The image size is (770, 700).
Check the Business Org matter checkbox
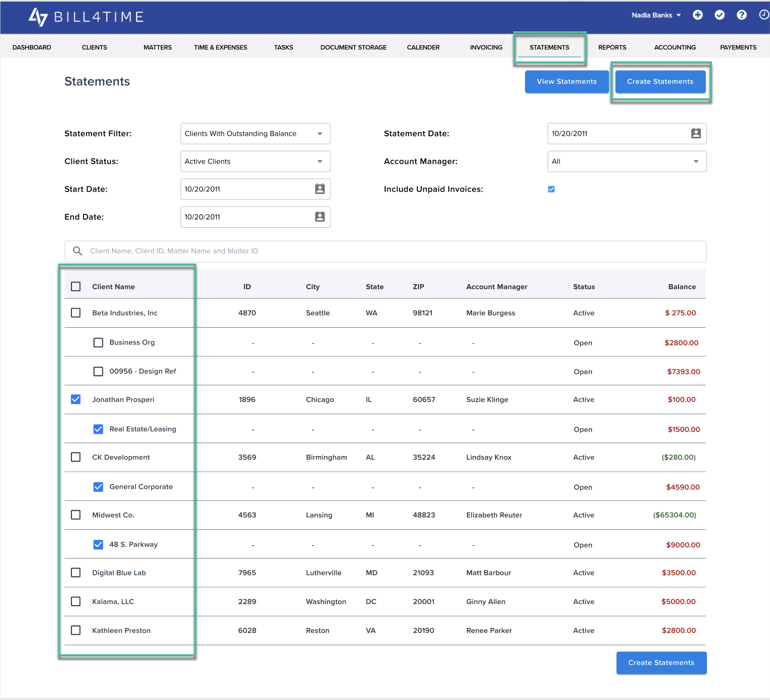98,343
